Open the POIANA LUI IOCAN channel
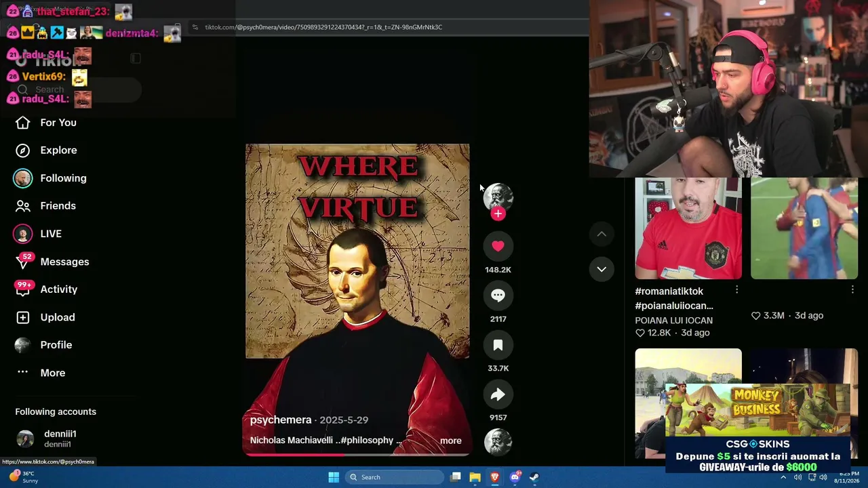This screenshot has height=488, width=868. [x=673, y=321]
